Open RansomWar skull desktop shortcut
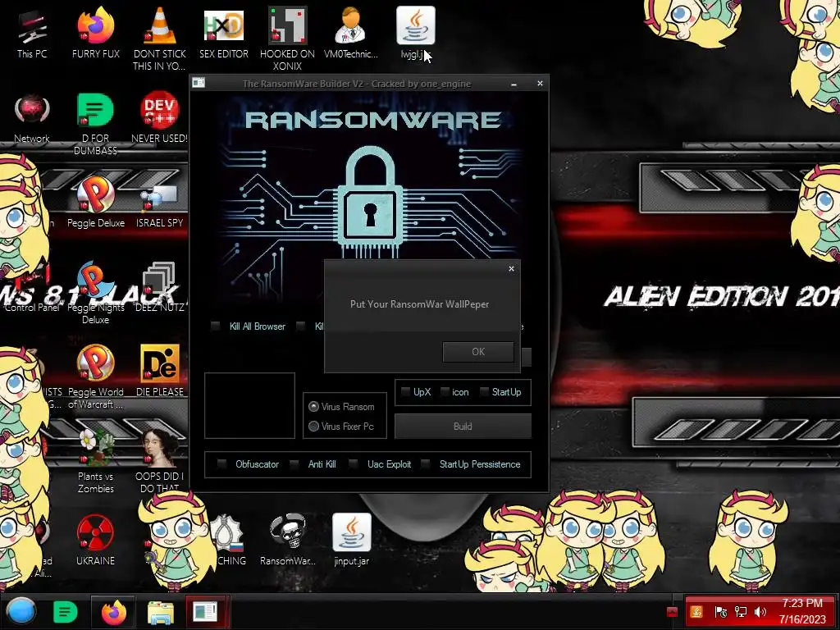 click(288, 540)
